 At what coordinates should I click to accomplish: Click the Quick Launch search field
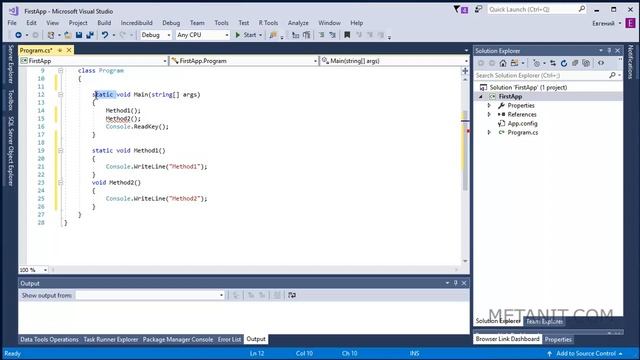[x=537, y=9]
